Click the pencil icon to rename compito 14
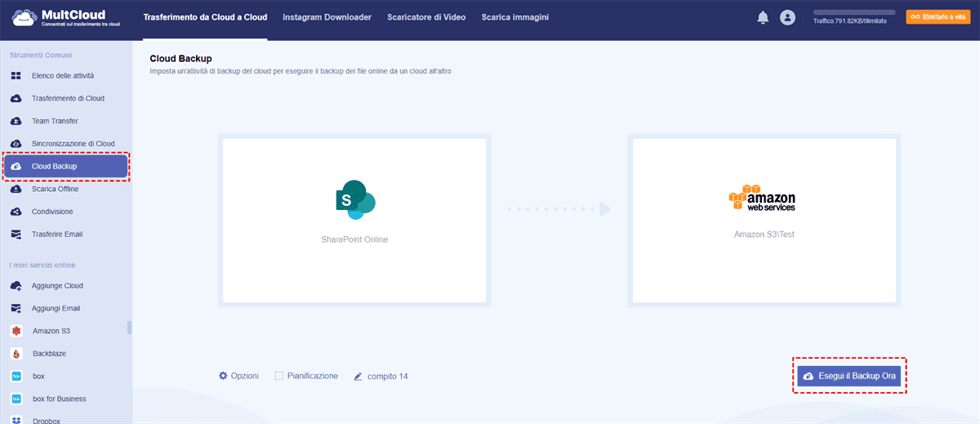The width and height of the screenshot is (980, 424). click(358, 377)
